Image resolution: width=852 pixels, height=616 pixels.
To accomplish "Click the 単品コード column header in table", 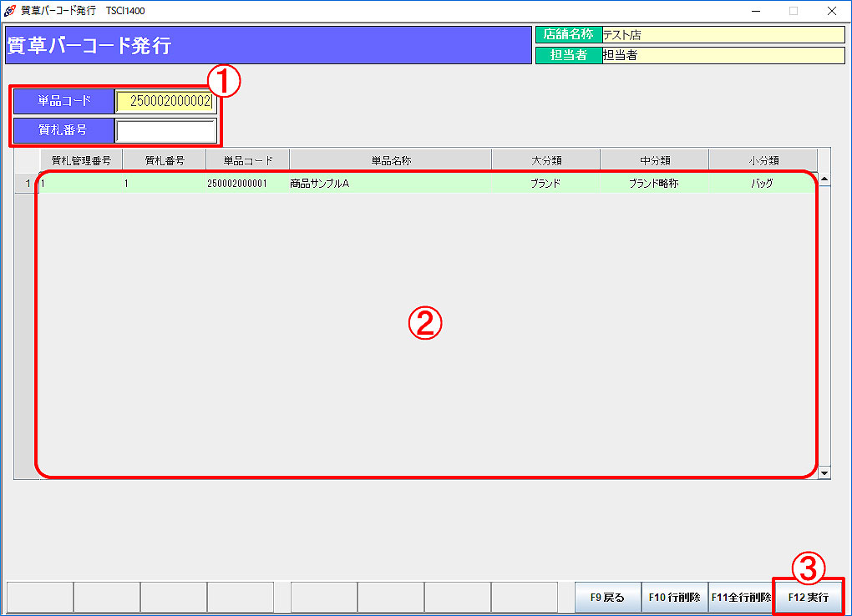I will coord(248,161).
